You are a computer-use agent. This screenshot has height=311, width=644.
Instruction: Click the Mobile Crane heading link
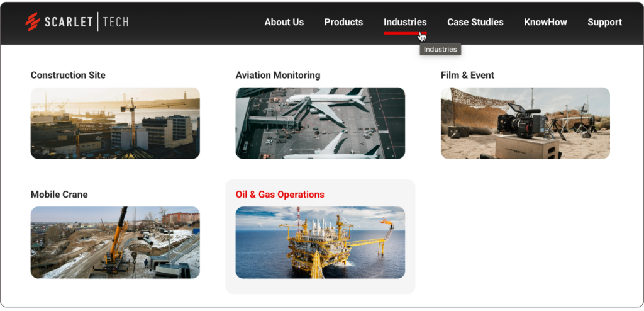tap(59, 195)
